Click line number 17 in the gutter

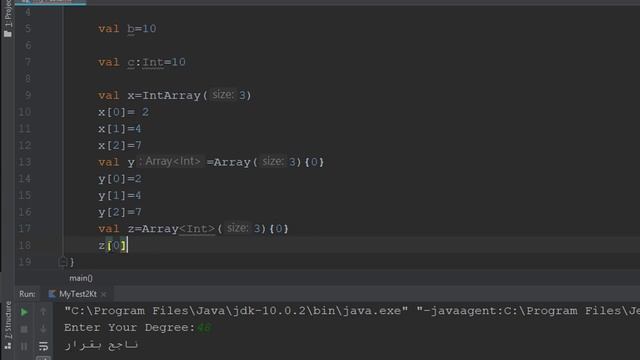[x=24, y=229]
